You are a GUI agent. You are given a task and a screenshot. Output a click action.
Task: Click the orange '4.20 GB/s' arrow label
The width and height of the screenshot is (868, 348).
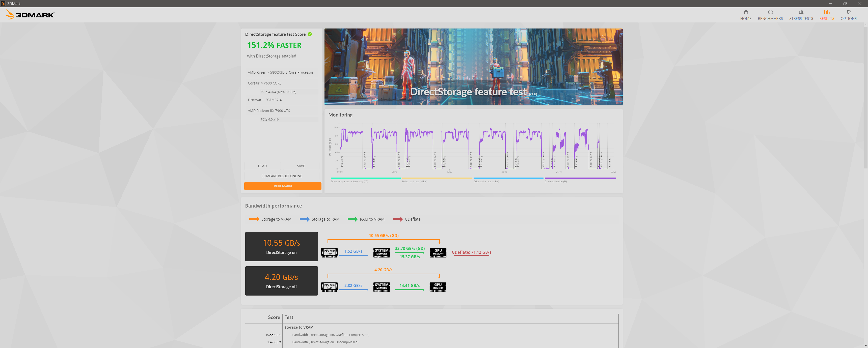click(x=383, y=270)
